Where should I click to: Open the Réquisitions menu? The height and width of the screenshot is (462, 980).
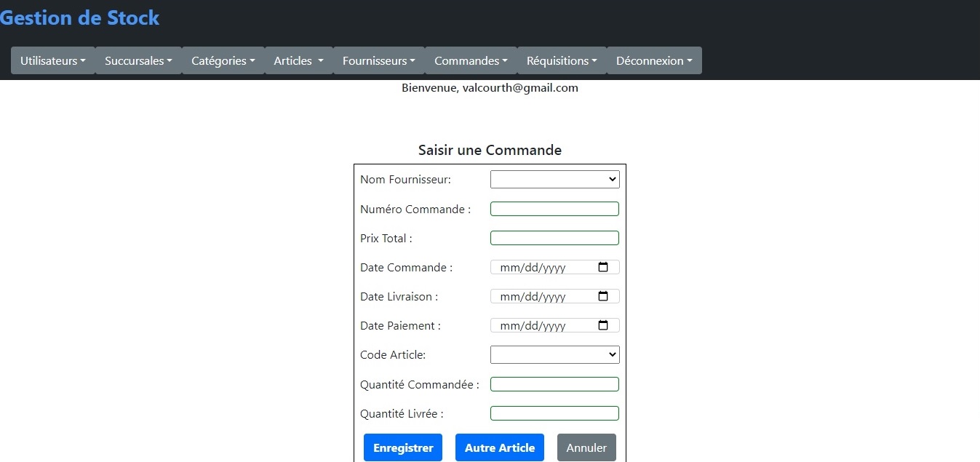562,60
